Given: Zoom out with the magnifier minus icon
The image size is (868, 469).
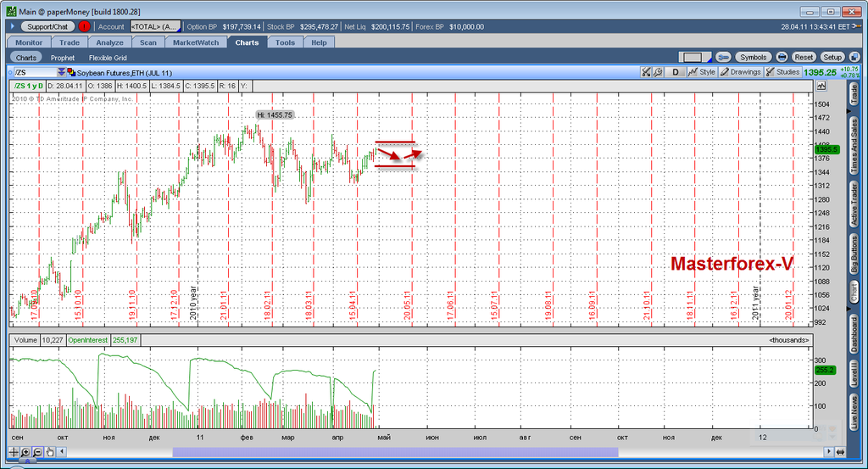Looking at the screenshot, I should point(37,452).
